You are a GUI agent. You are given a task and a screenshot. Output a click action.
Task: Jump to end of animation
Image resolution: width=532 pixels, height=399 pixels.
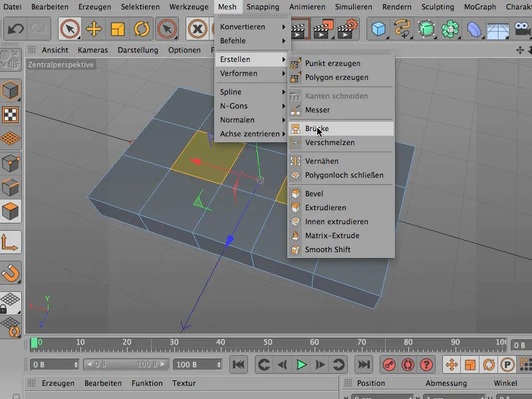[x=364, y=364]
